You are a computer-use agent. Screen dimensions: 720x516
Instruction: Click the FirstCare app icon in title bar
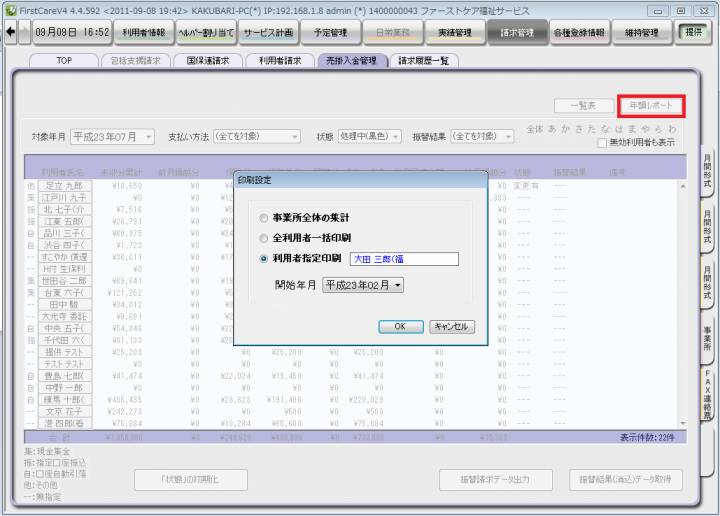click(x=10, y=9)
